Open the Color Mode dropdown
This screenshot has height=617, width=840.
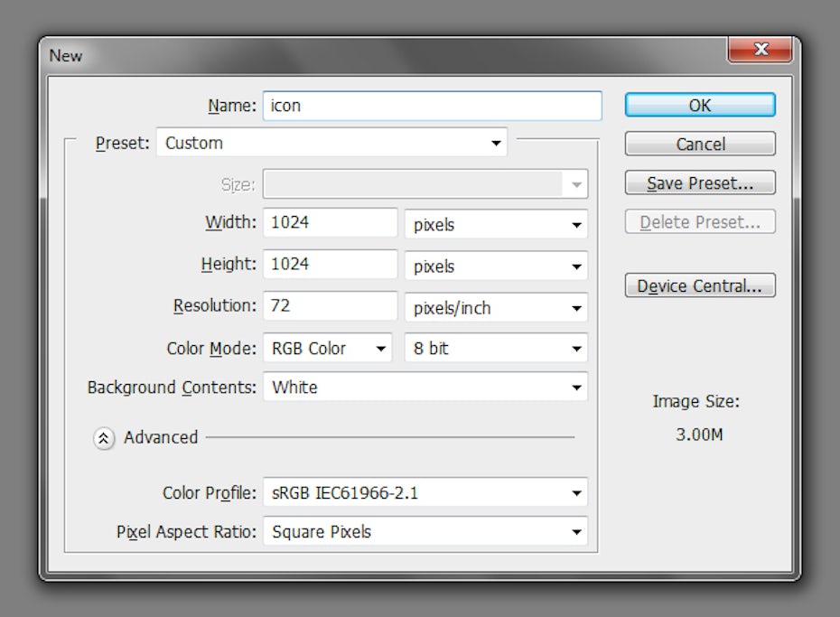tap(327, 349)
